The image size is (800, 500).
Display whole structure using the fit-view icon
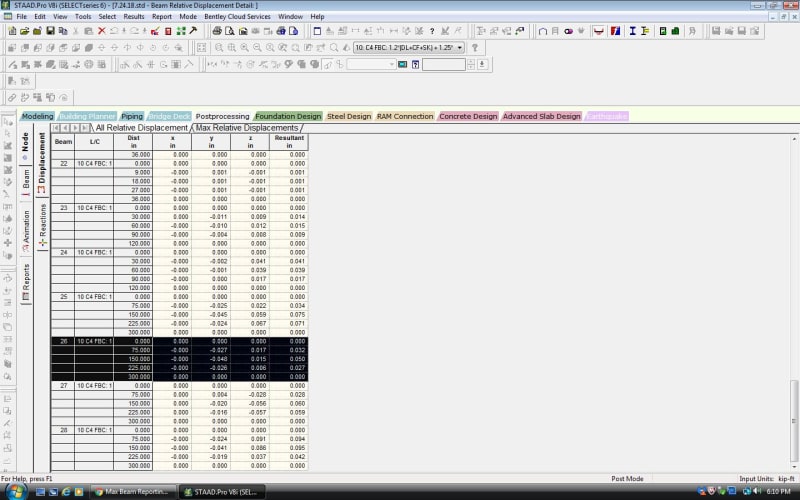coord(202,48)
